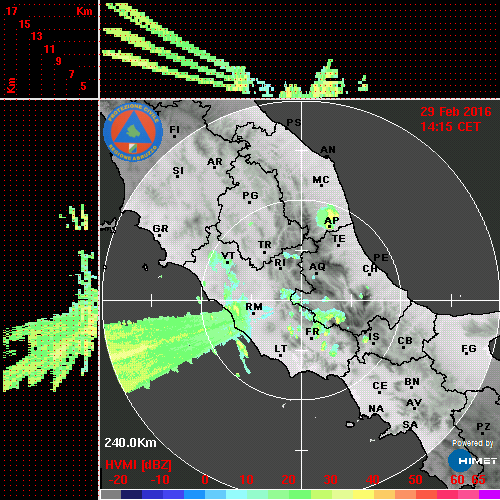Image resolution: width=500 pixels, height=500 pixels.
Task: Click the Protezione Civile Abruzzo logo
Action: [133, 132]
